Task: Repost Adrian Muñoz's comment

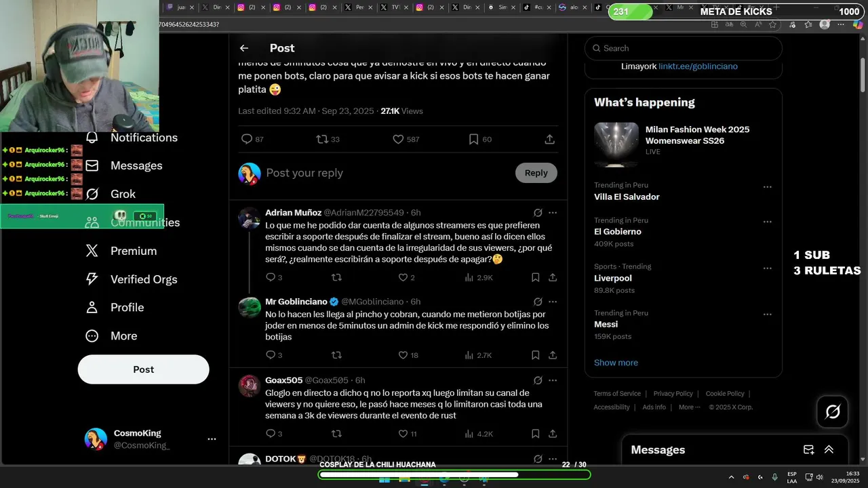Action: tap(336, 277)
